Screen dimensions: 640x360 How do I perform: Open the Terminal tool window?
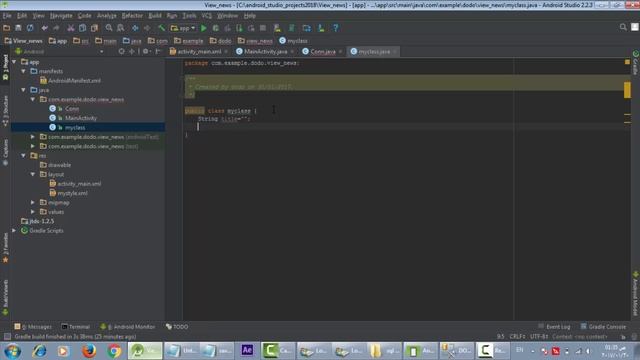(x=76, y=327)
